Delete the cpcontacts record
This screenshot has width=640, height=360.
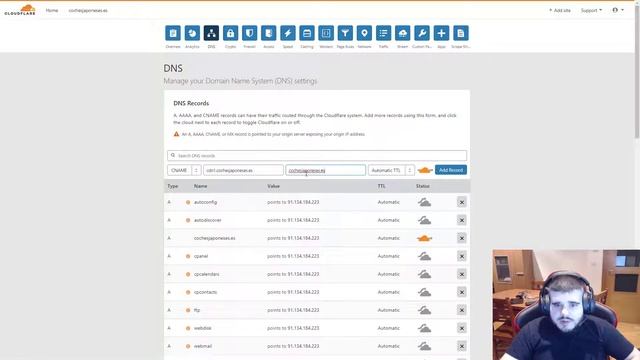tap(462, 292)
